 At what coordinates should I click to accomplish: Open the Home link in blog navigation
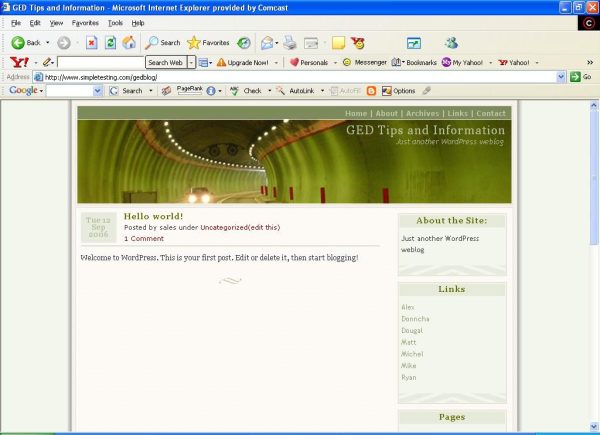pyautogui.click(x=356, y=113)
